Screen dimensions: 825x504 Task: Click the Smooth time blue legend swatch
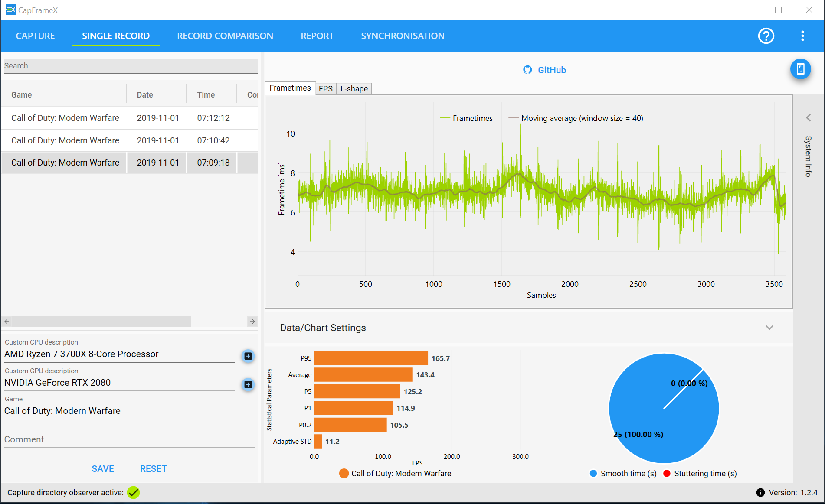[x=593, y=474]
